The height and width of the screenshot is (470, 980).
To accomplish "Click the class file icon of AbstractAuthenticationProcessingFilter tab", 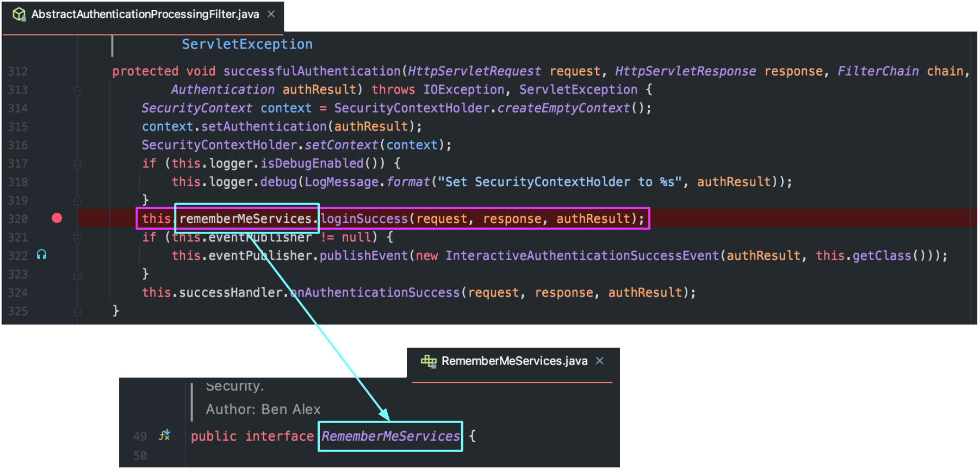I will 19,15.
